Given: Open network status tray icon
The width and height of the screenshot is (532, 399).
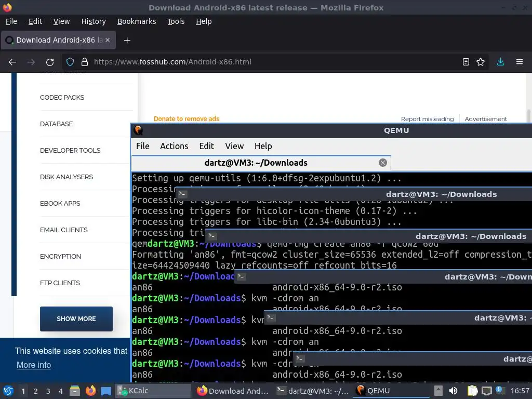Looking at the screenshot, I should [x=486, y=391].
